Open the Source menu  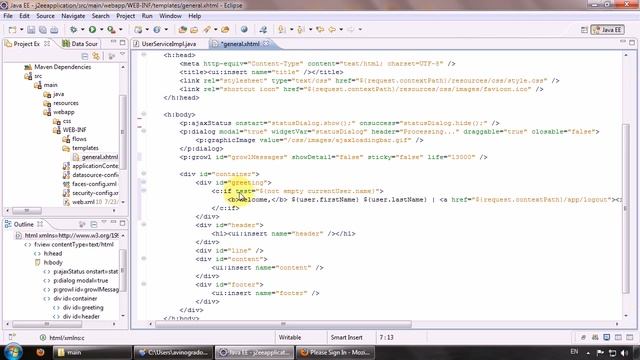[x=45, y=16]
